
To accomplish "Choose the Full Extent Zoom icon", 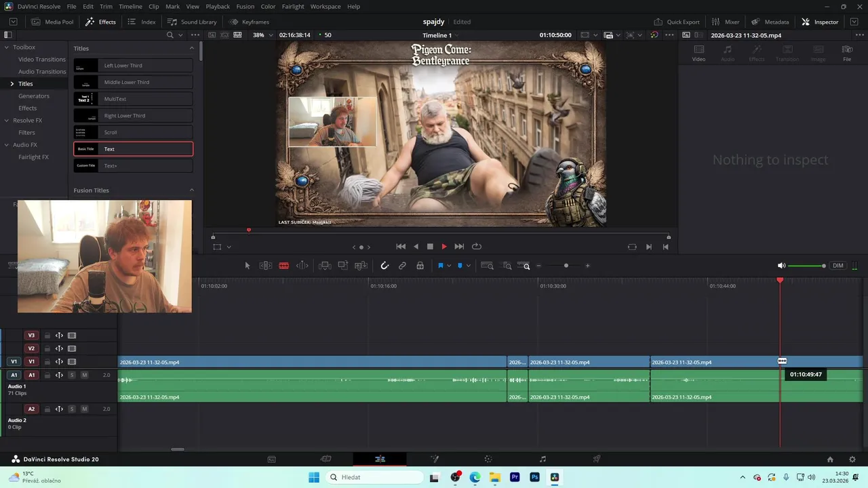I will click(x=487, y=266).
